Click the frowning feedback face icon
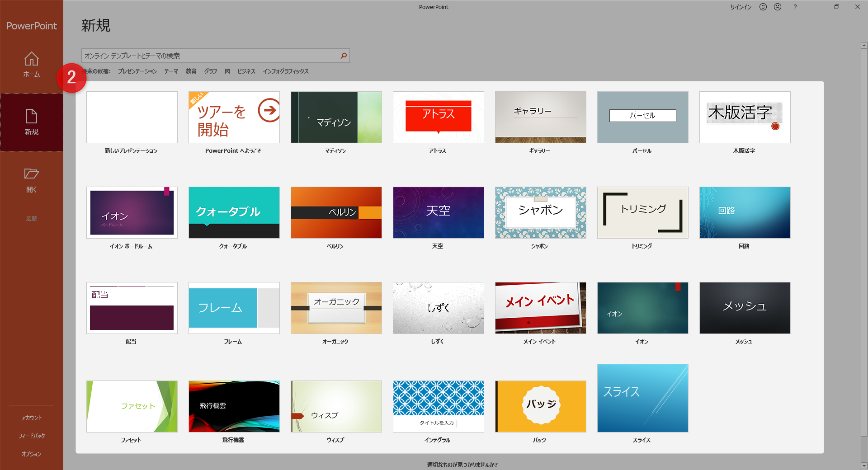 pyautogui.click(x=778, y=7)
